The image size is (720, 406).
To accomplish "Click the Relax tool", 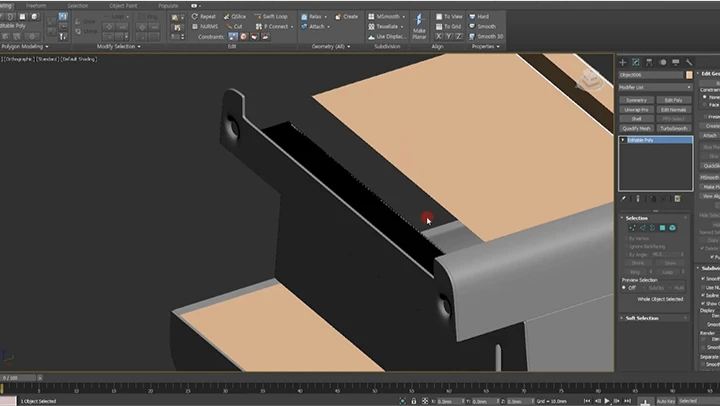I will pos(311,17).
